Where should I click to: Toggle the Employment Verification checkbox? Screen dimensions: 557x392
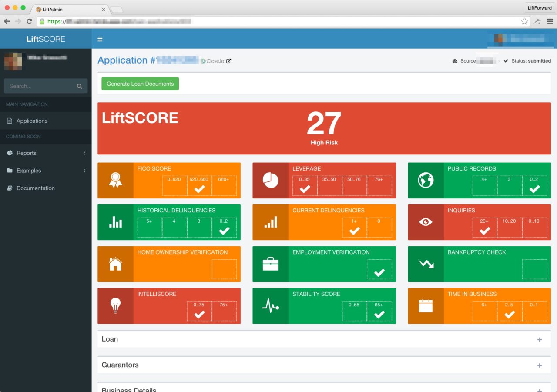(379, 269)
